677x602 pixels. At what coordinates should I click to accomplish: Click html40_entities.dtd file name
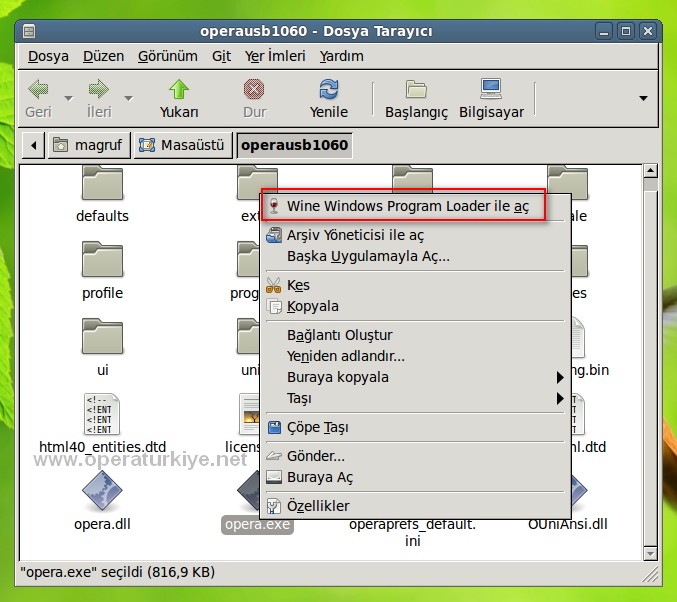[102, 447]
